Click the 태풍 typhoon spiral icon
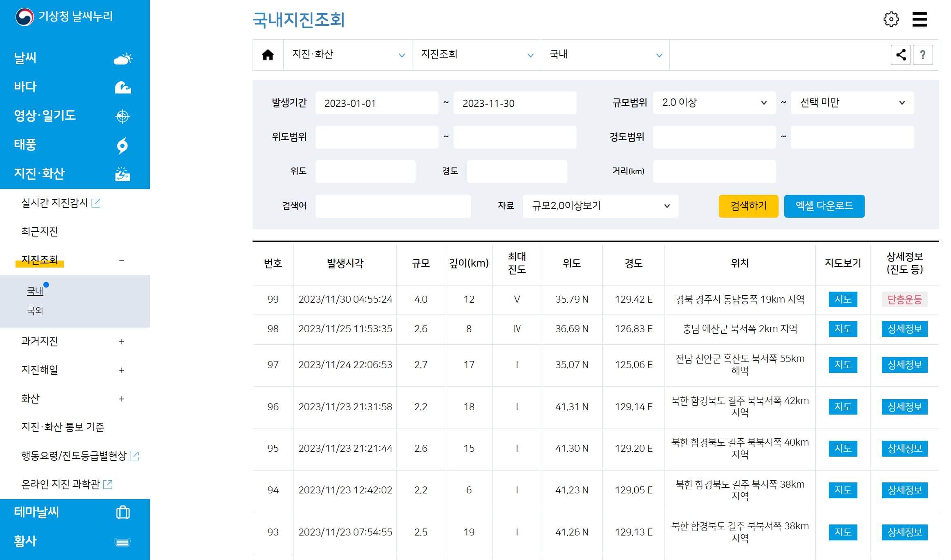The height and width of the screenshot is (560, 951). pos(121,145)
